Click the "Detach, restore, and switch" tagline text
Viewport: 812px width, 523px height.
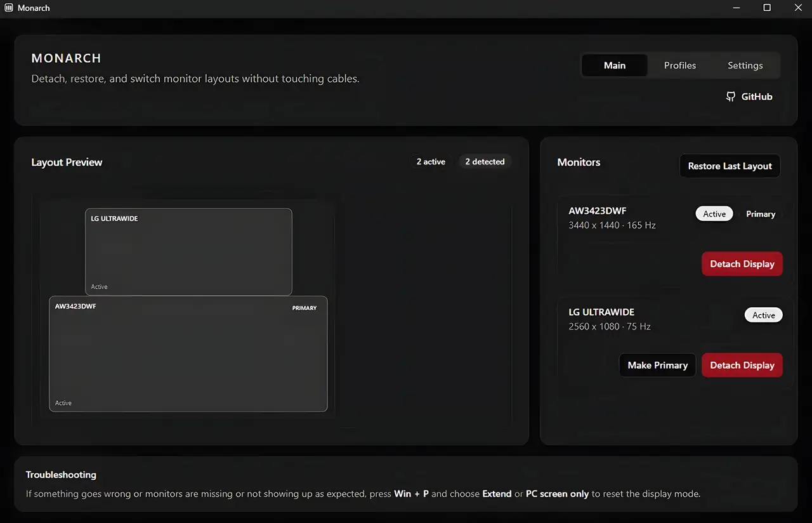pos(195,79)
